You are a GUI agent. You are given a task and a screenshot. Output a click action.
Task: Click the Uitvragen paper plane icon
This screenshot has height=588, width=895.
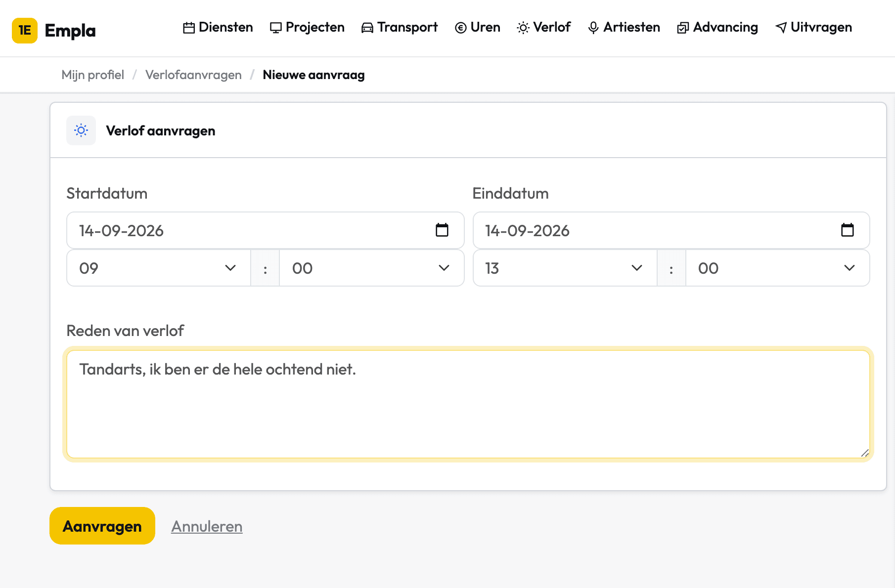781,28
